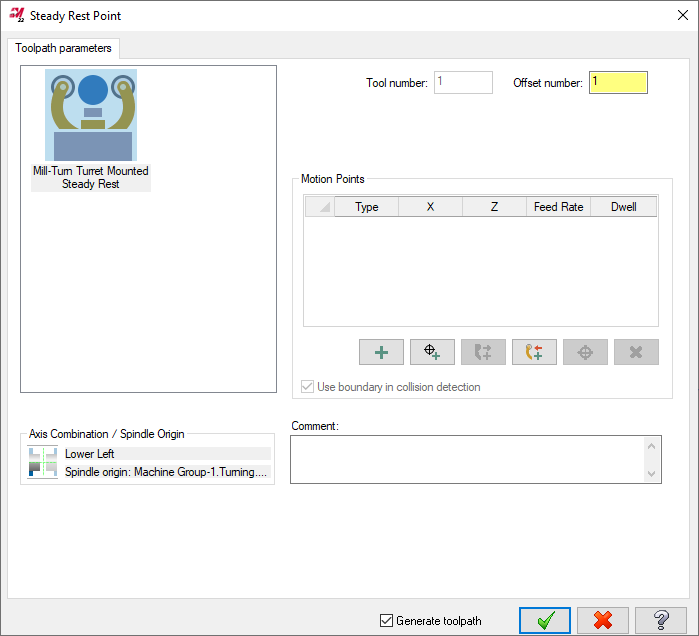Click the Dwell column header

[x=623, y=207]
